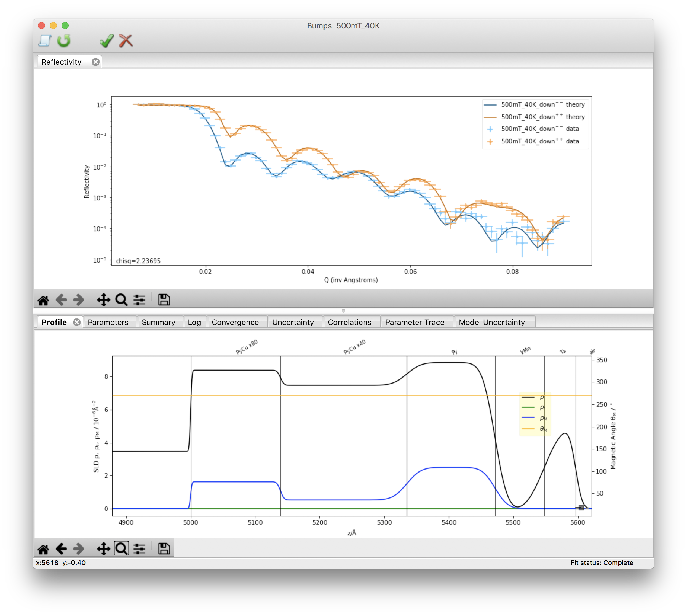The width and height of the screenshot is (687, 616).
Task: Switch to the Log tab
Action: coord(194,322)
